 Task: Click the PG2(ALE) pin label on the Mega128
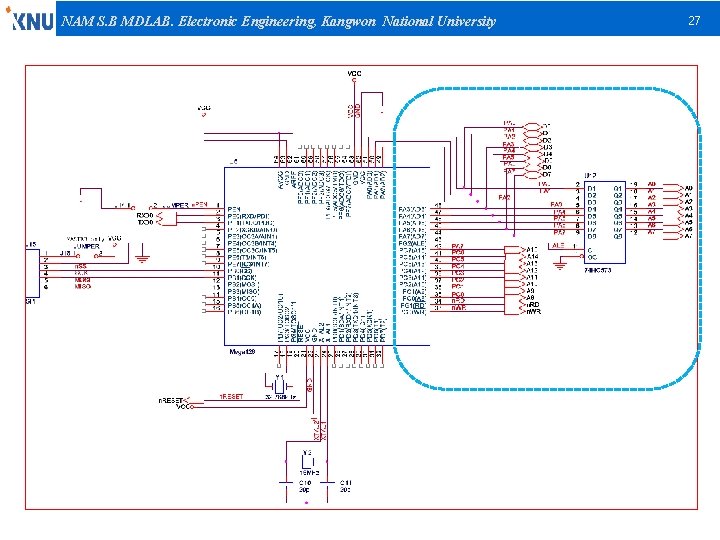click(x=412, y=243)
